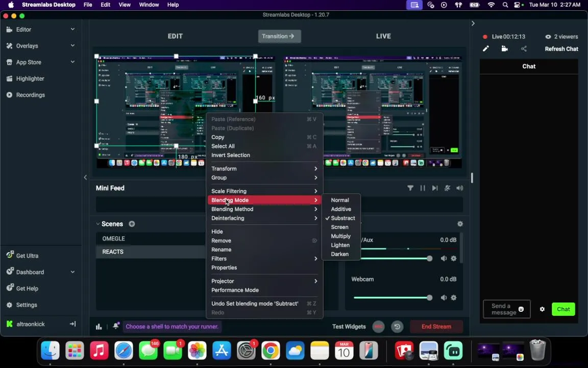Collapse the right chat panel arrow
The height and width of the screenshot is (368, 588).
(x=473, y=24)
